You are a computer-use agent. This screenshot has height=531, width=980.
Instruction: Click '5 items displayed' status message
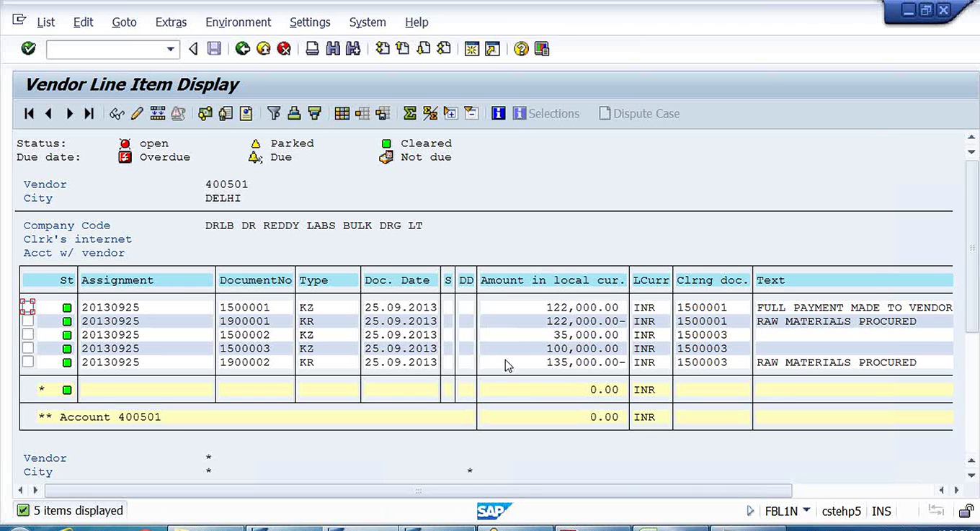click(79, 511)
